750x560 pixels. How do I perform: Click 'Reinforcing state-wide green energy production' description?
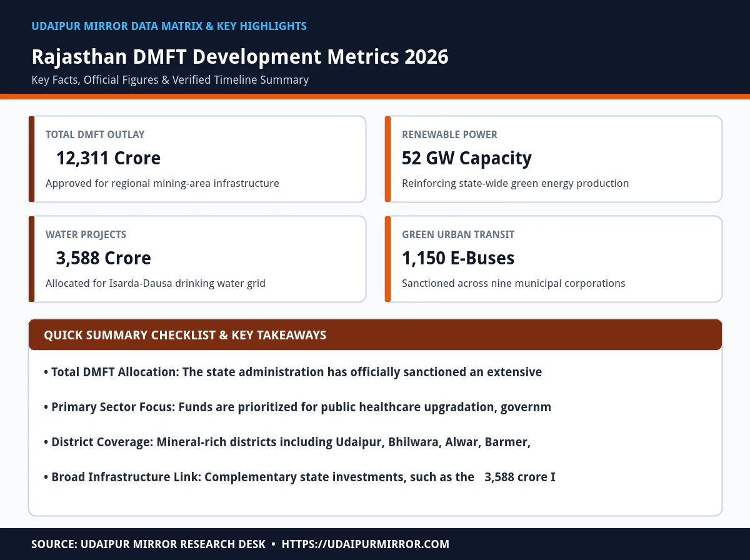click(x=515, y=184)
